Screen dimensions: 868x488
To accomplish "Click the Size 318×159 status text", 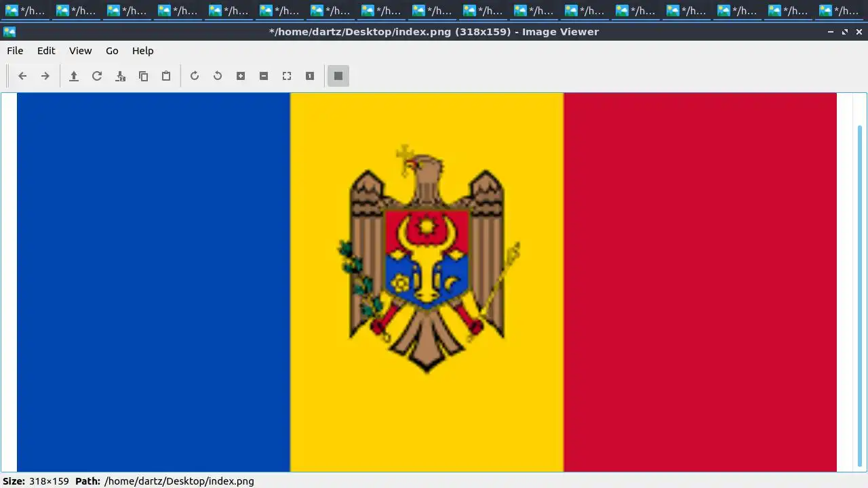I will pyautogui.click(x=36, y=481).
